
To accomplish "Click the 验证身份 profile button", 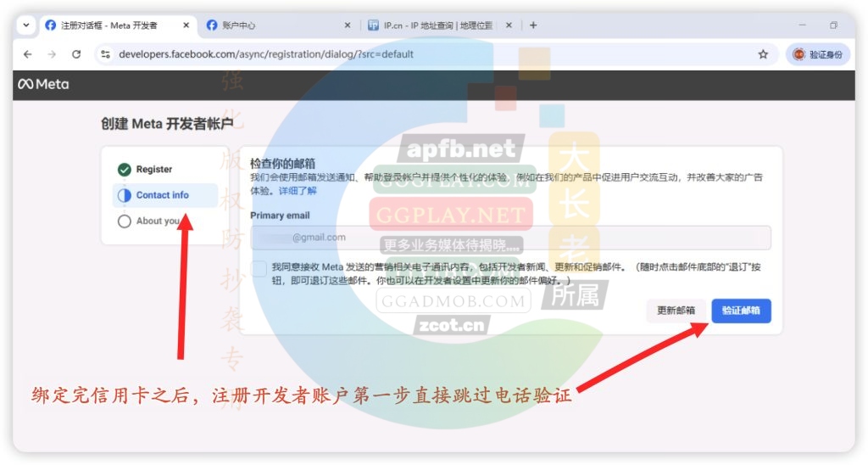I will coord(817,54).
